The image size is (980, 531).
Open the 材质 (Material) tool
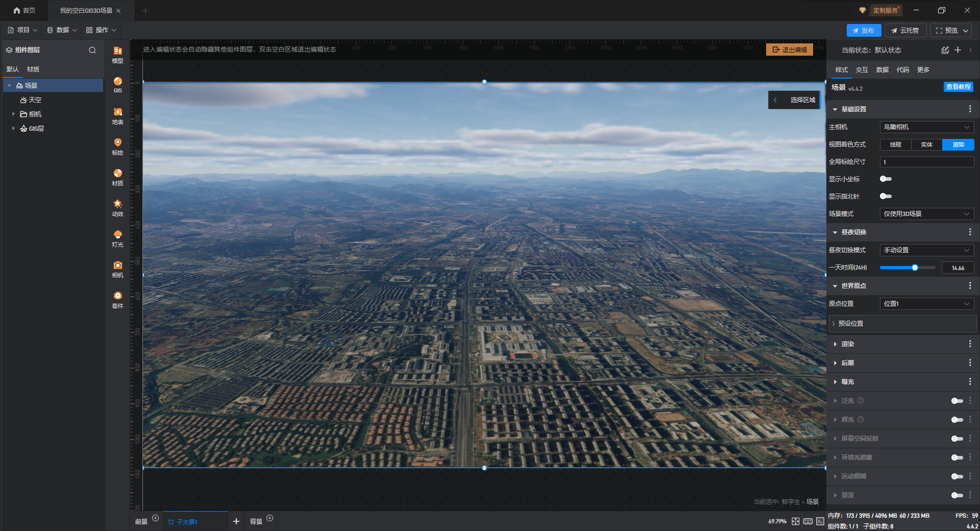coord(117,177)
